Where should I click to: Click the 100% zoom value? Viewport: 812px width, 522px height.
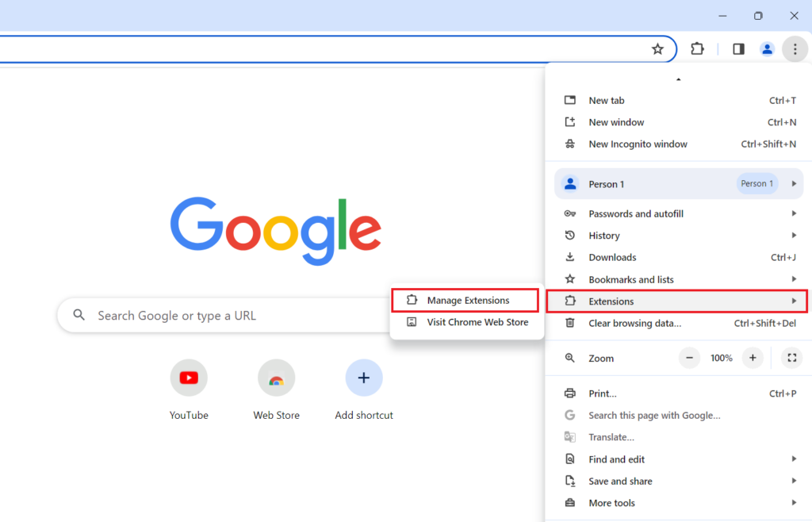coord(721,358)
